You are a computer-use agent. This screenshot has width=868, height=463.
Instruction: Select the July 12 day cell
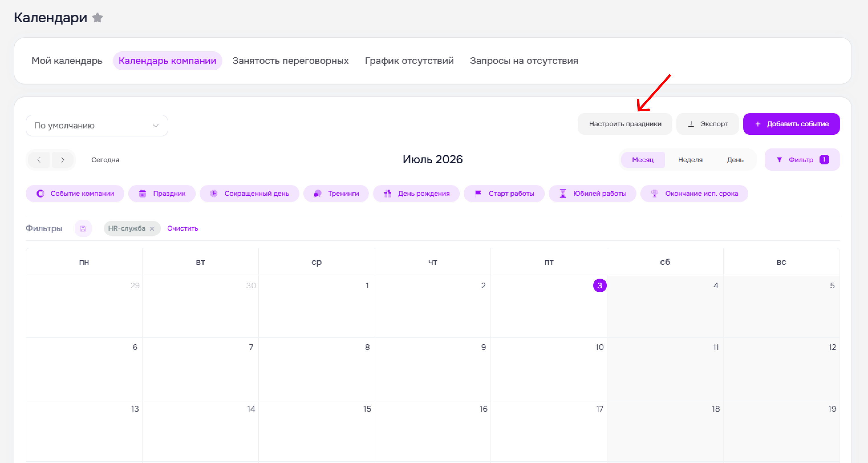coord(781,369)
